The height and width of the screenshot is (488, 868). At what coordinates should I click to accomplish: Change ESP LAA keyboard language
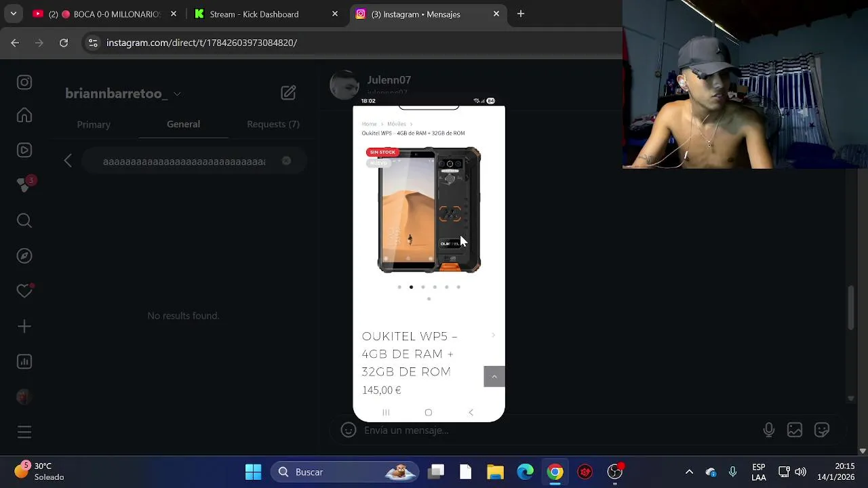[759, 472]
